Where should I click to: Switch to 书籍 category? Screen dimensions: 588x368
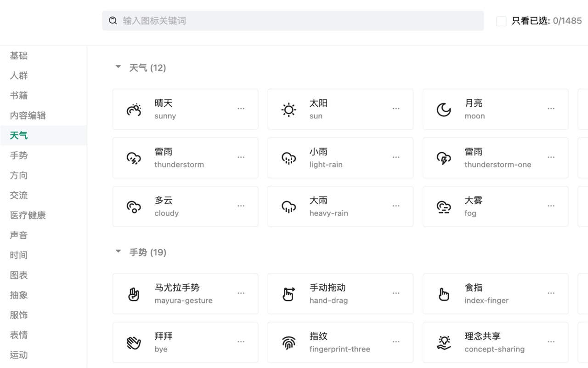[43, 96]
